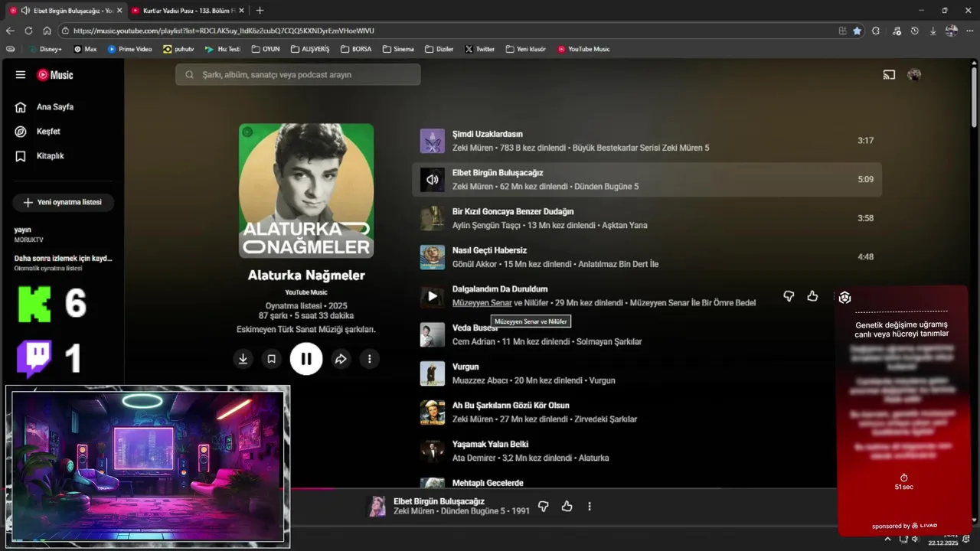Screen dimensions: 980x551
Task: Go back in the browser
Action: 10,31
